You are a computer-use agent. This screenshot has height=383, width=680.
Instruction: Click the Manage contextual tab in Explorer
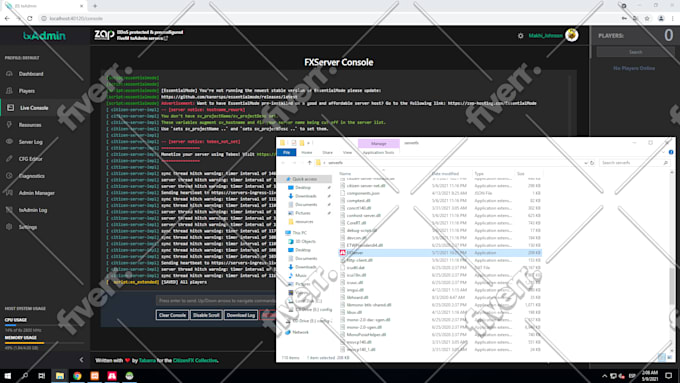click(x=379, y=144)
